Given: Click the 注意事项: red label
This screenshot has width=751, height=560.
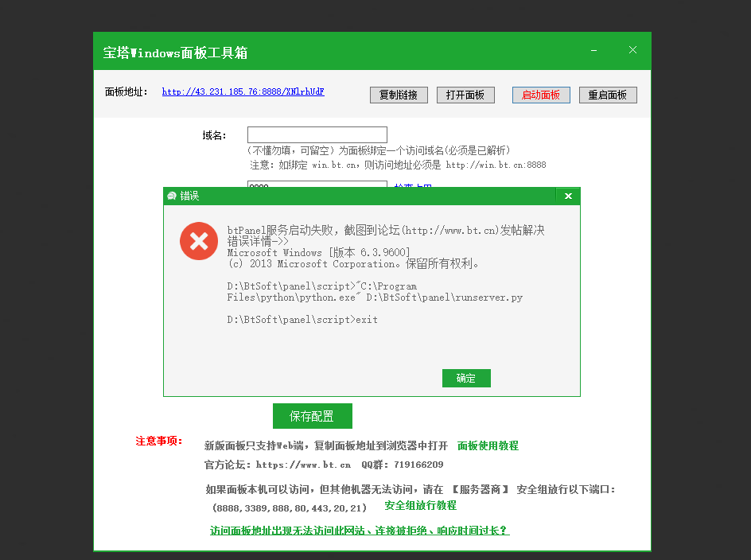Looking at the screenshot, I should pyautogui.click(x=159, y=441).
